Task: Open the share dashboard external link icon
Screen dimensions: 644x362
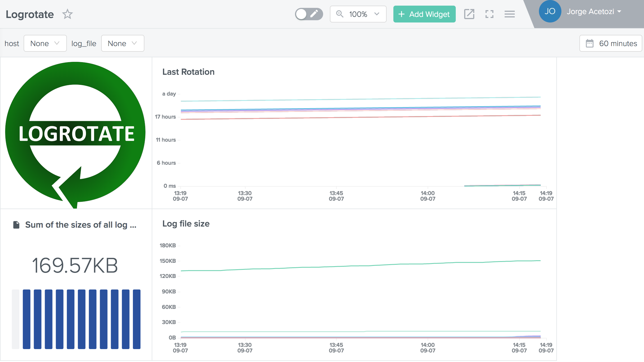Action: 469,14
